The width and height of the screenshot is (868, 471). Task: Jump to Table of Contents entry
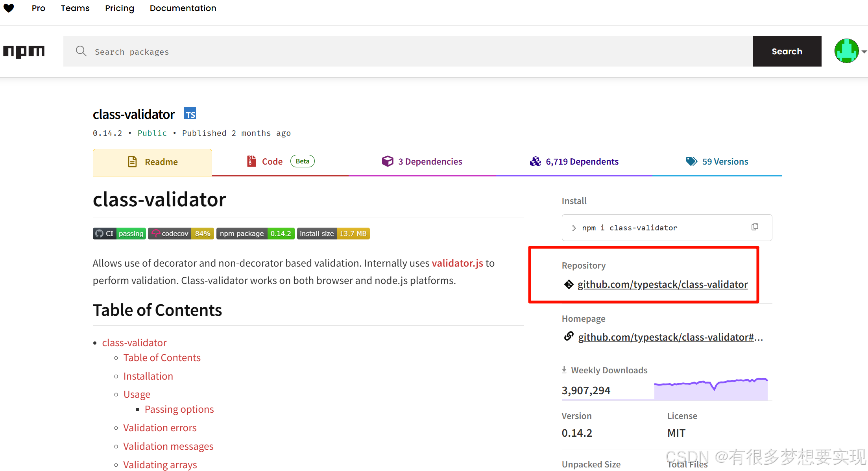point(162,358)
